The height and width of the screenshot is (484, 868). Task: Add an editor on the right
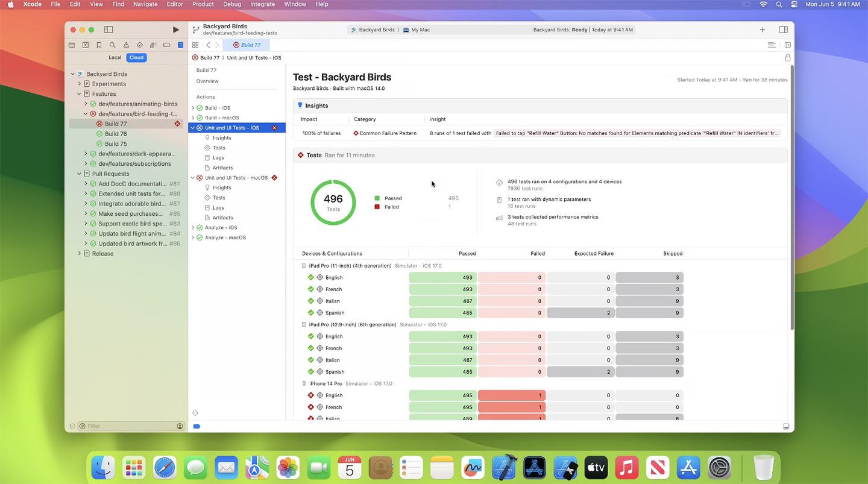click(x=787, y=45)
